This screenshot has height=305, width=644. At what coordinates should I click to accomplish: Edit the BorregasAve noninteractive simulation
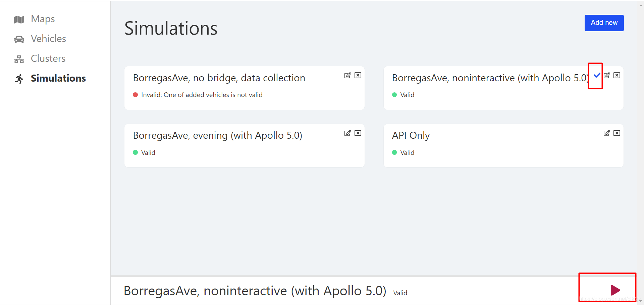tap(607, 75)
